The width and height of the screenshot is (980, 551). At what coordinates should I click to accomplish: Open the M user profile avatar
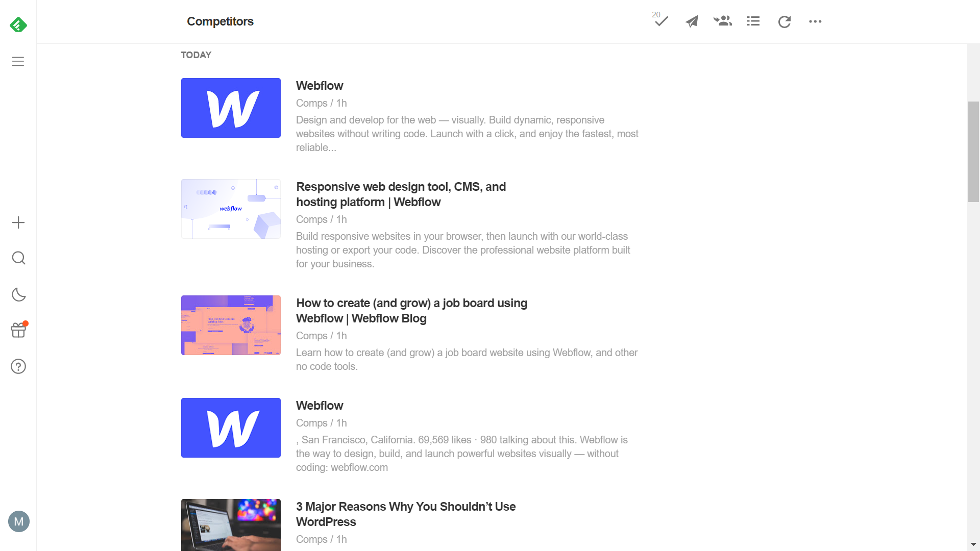(19, 521)
